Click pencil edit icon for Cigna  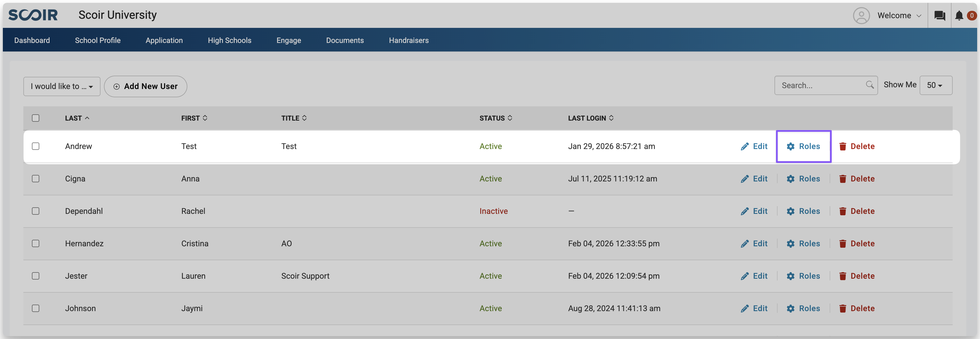pyautogui.click(x=745, y=179)
